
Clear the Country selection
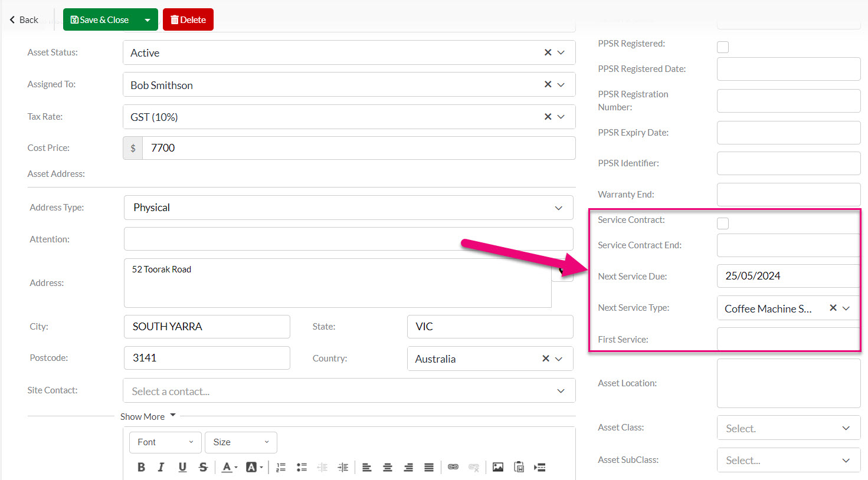[546, 359]
